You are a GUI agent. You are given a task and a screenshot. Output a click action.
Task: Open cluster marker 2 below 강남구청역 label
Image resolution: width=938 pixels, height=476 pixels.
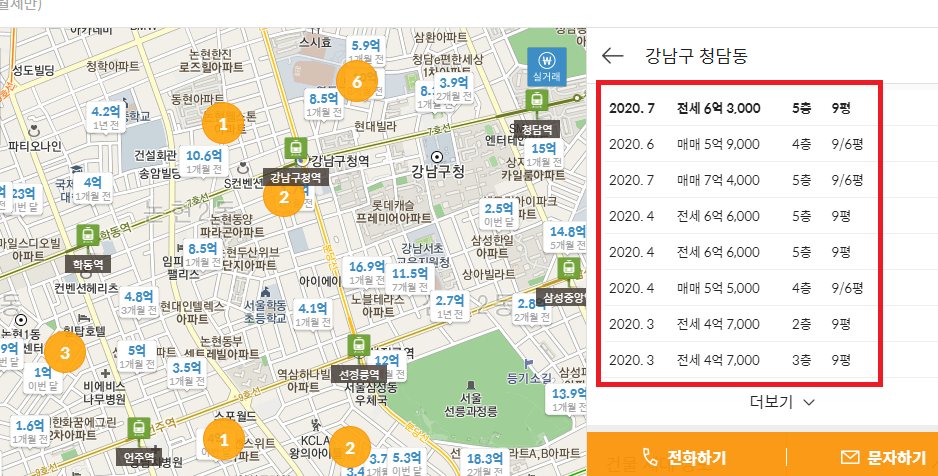[x=284, y=196]
